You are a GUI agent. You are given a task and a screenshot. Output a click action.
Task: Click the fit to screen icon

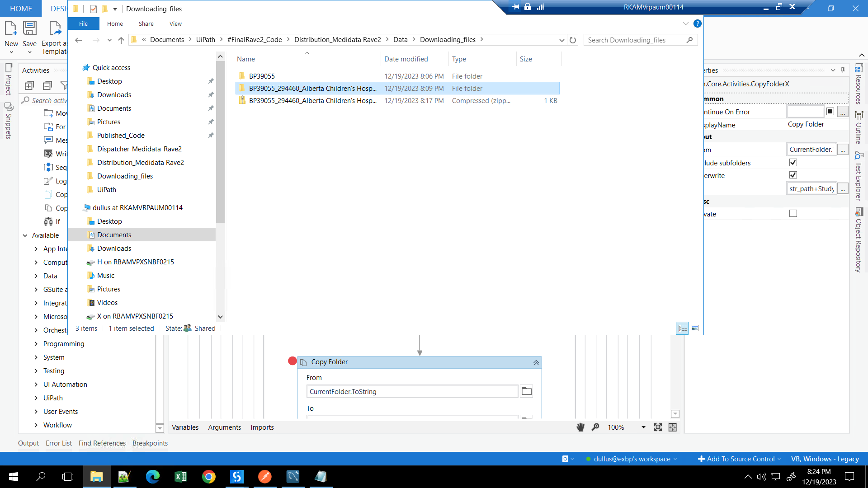(x=658, y=427)
